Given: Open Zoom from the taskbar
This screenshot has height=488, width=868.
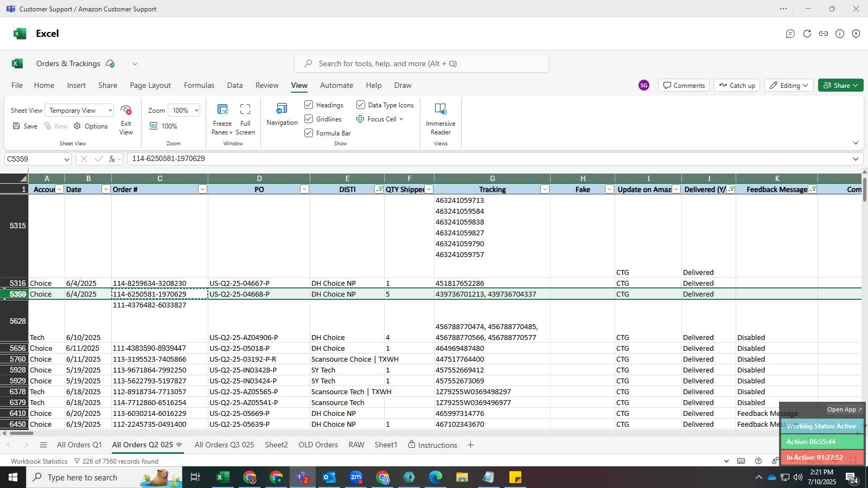Looking at the screenshot, I should pos(356,477).
